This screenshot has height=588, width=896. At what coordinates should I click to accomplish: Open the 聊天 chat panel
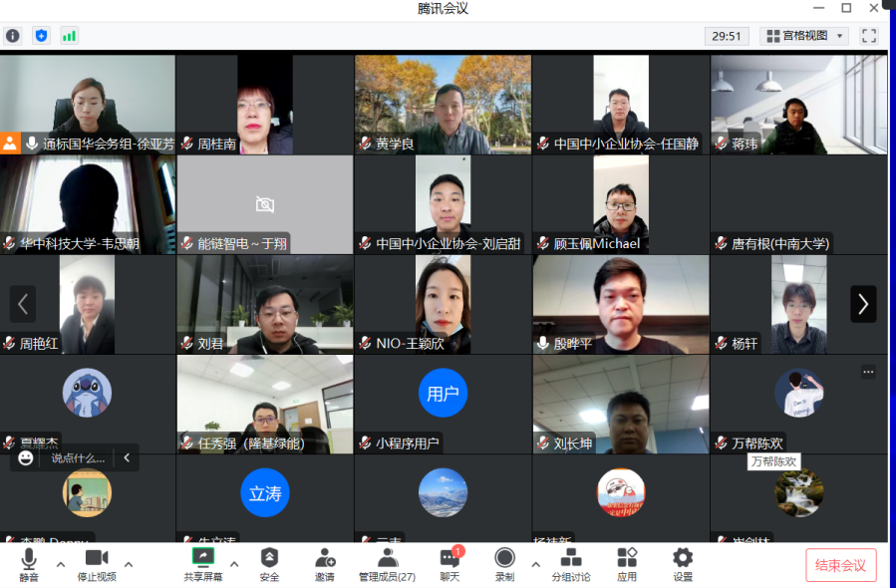[x=449, y=563]
